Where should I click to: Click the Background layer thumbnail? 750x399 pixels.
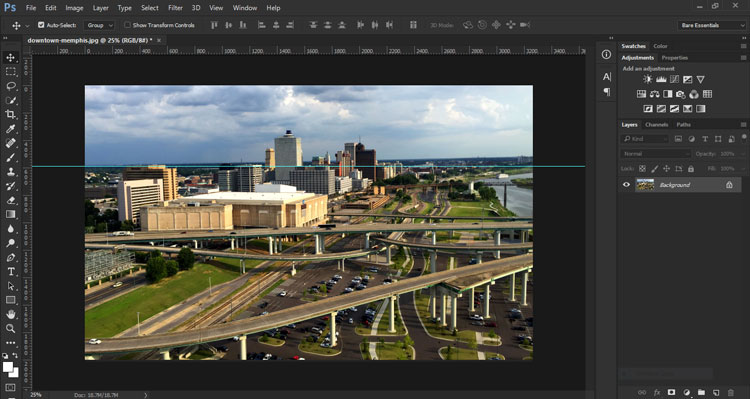645,185
